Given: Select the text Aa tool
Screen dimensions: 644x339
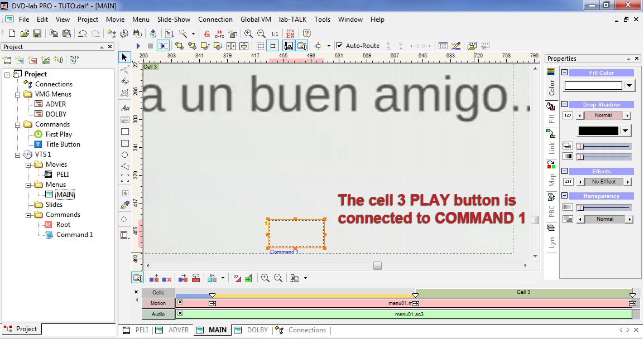Looking at the screenshot, I should (125, 108).
